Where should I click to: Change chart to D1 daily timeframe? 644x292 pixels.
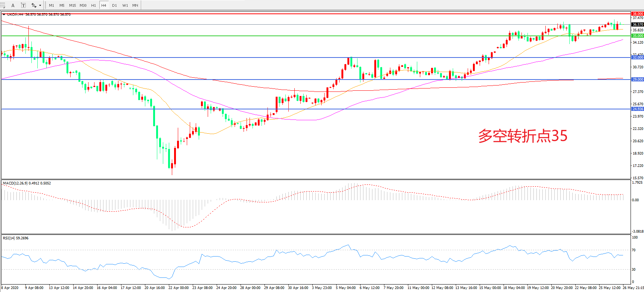pos(114,5)
